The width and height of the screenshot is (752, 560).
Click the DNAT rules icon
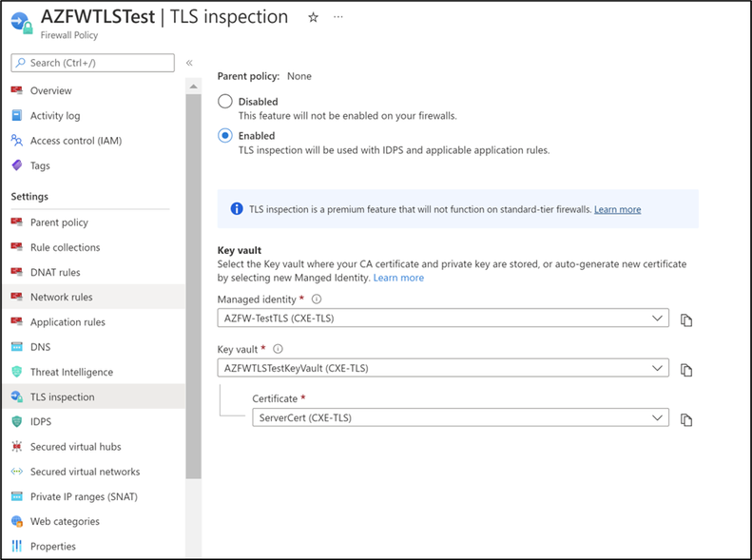click(x=17, y=272)
